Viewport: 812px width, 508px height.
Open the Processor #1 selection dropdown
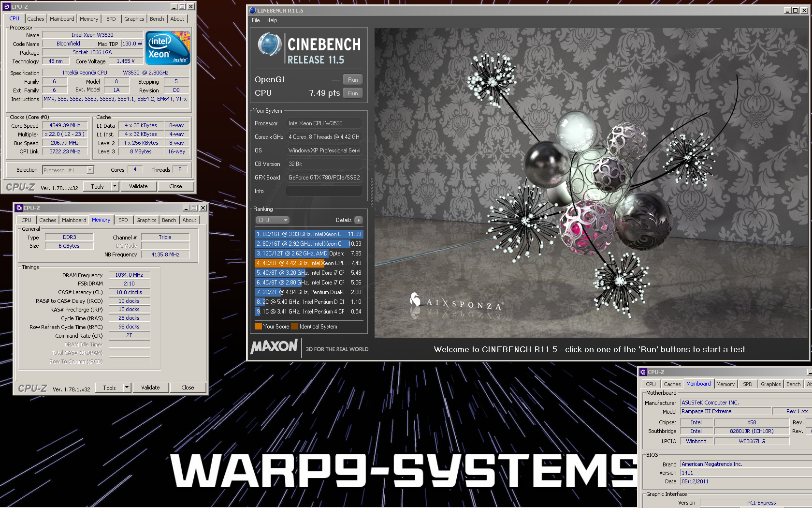coord(90,170)
